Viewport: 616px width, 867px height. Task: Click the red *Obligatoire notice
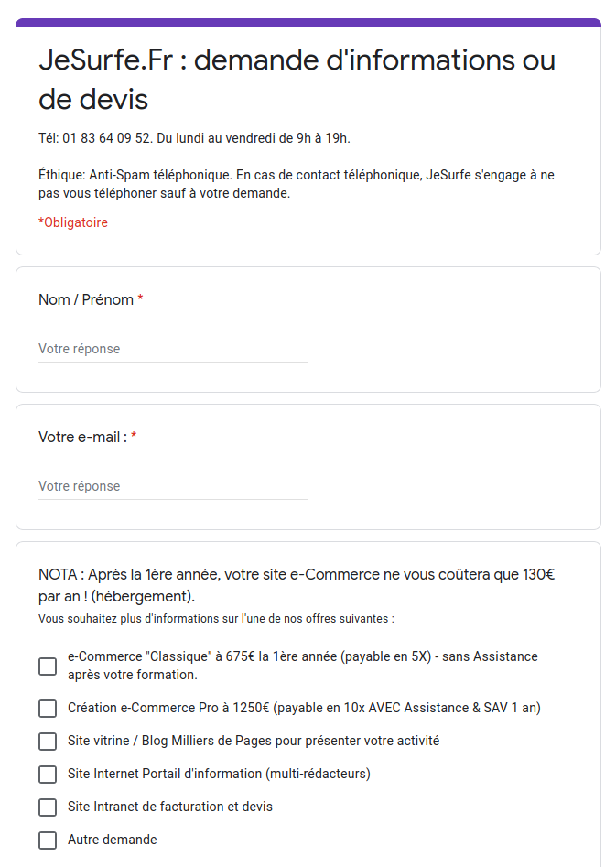click(x=73, y=222)
